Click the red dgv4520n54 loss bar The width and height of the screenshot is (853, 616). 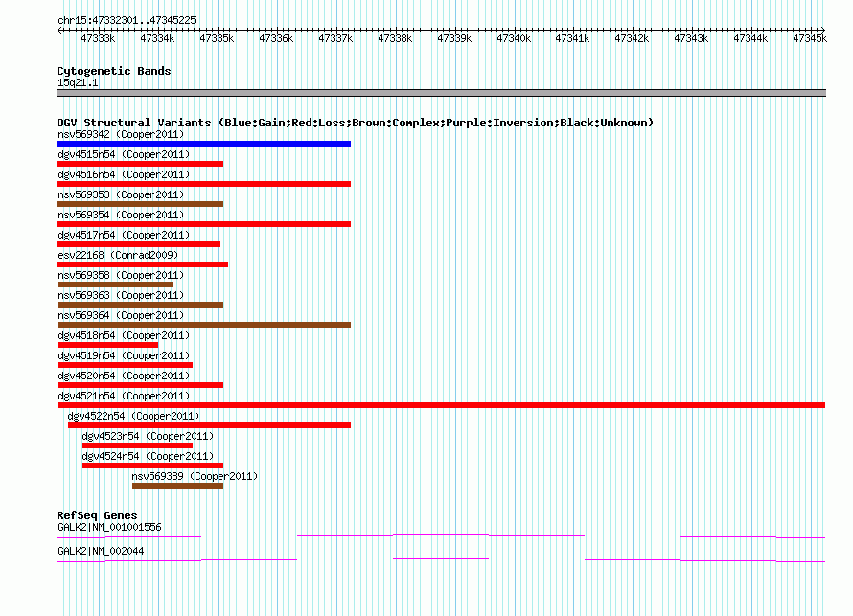[140, 385]
